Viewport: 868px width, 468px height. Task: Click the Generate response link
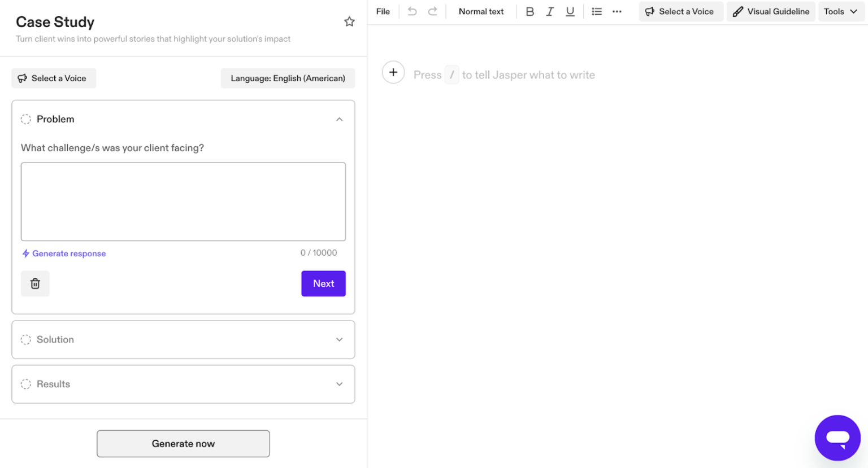(63, 253)
